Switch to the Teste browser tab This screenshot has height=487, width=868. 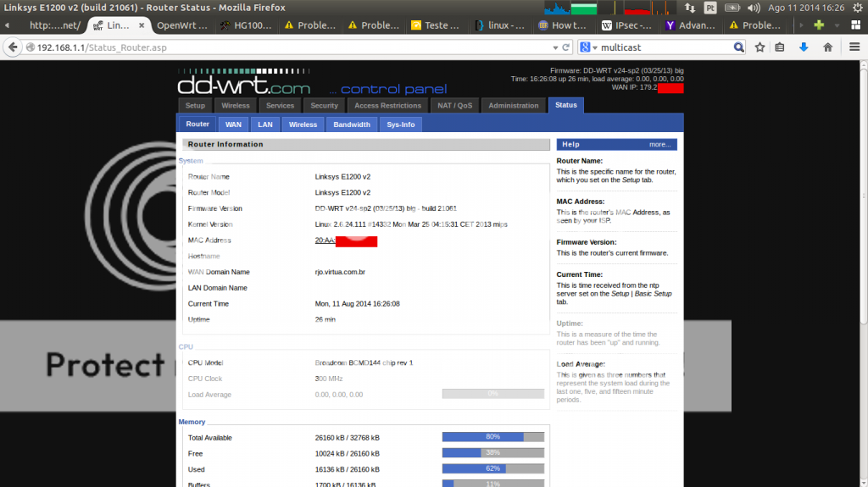436,25
